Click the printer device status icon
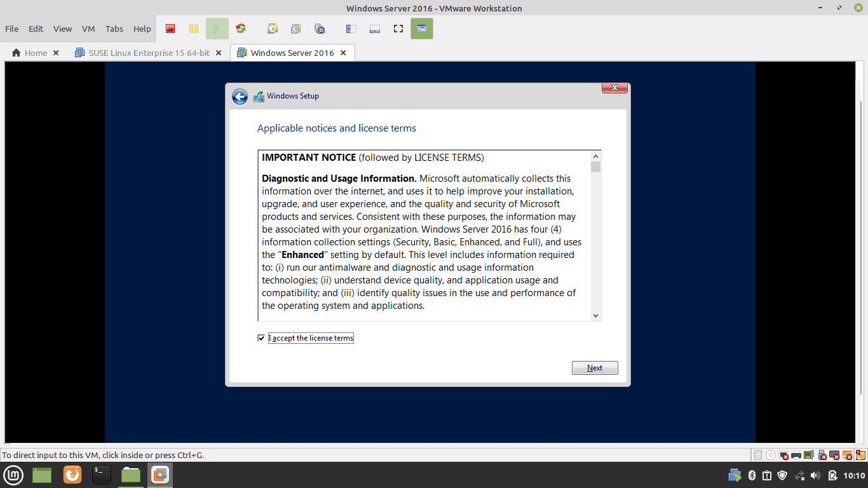Screen dimensions: 868x488 pos(796,455)
